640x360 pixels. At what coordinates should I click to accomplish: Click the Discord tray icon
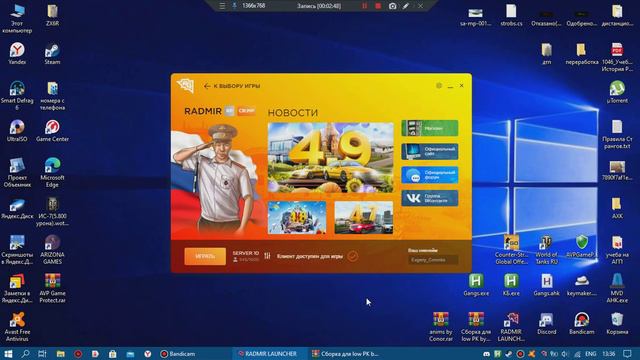[487, 354]
